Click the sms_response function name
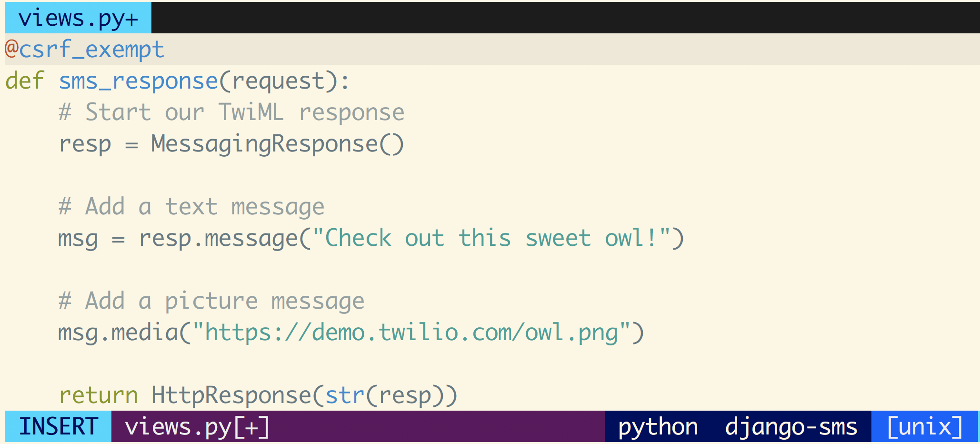The image size is (980, 444). pos(138,81)
